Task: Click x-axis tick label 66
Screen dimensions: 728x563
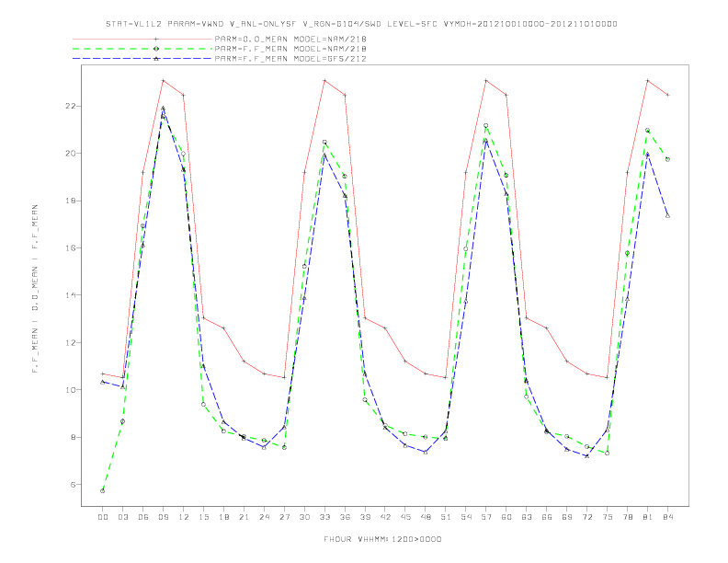Action: click(x=547, y=517)
